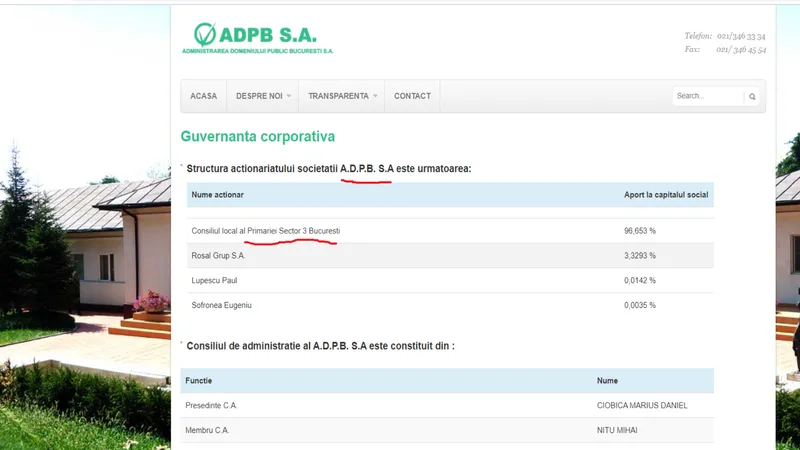Viewport: 800px width, 450px height.
Task: Open the DESPRE NOI menu
Action: click(x=259, y=96)
